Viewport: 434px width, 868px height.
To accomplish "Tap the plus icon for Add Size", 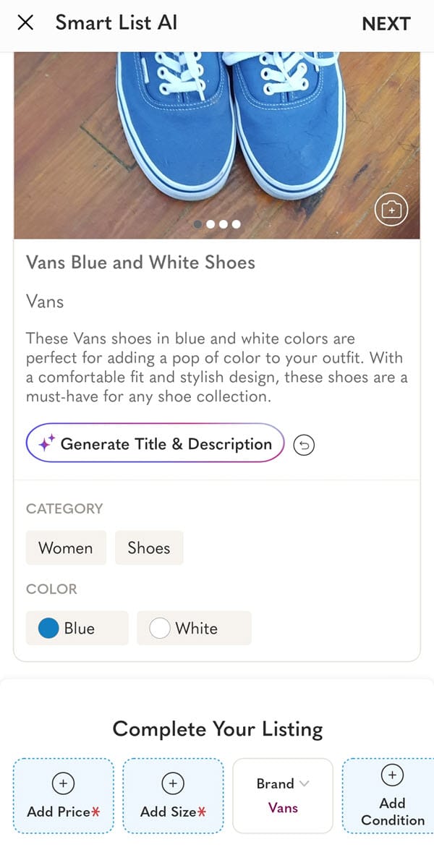I will (x=173, y=783).
